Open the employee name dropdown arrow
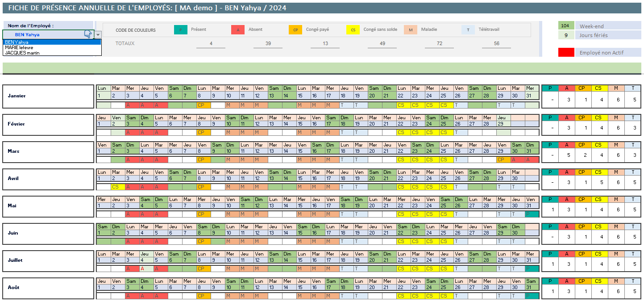The image size is (644, 302). coord(98,34)
